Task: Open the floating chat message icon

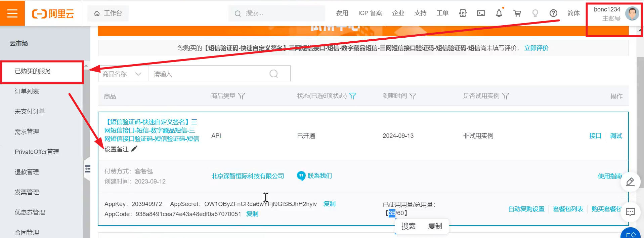Action: pos(630,212)
